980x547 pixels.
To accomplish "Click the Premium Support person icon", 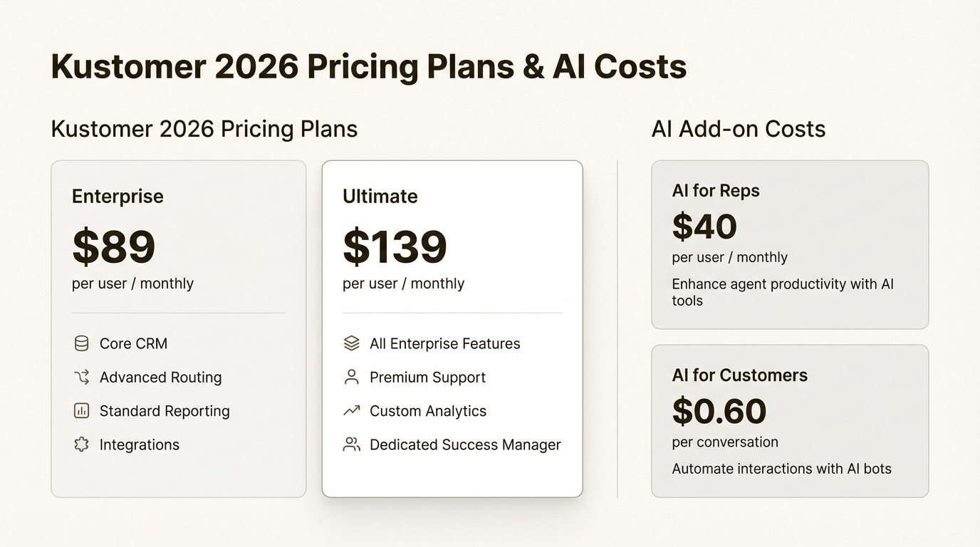I will pos(352,377).
